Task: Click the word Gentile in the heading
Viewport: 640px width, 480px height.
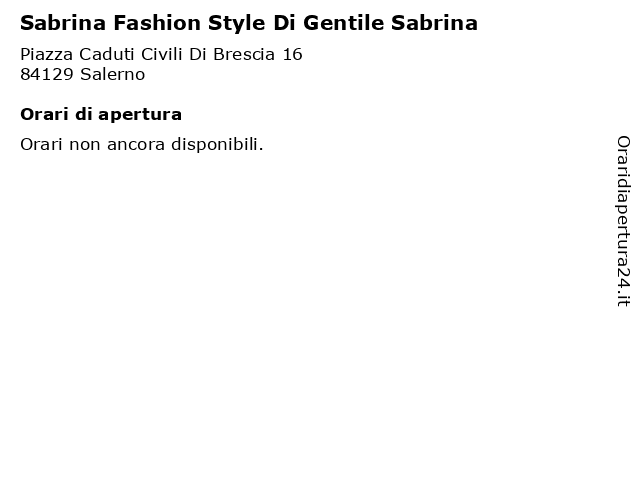Action: 344,23
